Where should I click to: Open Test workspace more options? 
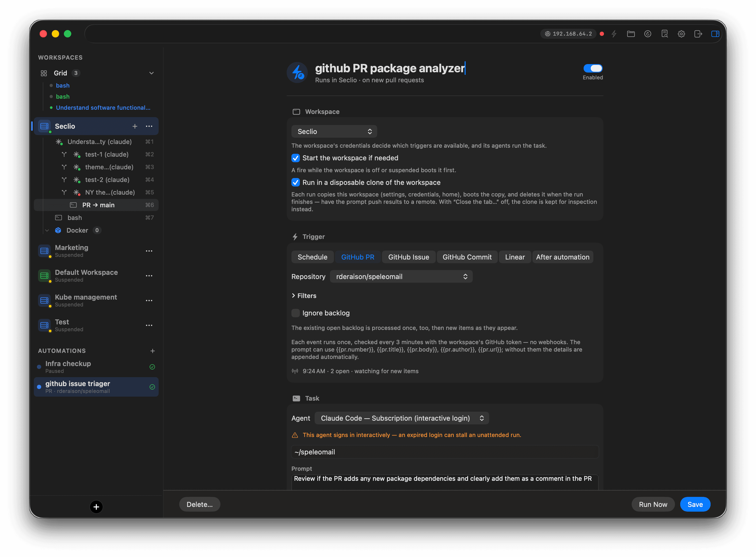149,325
